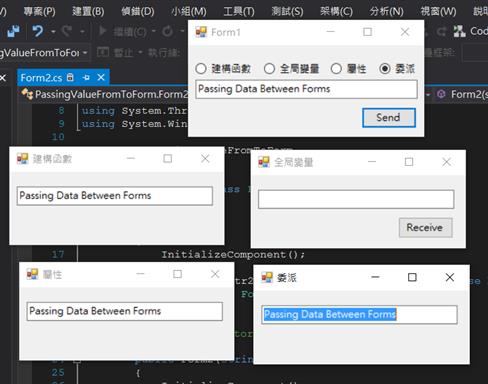Select the 建構函數 radio button in Form1

pos(201,69)
